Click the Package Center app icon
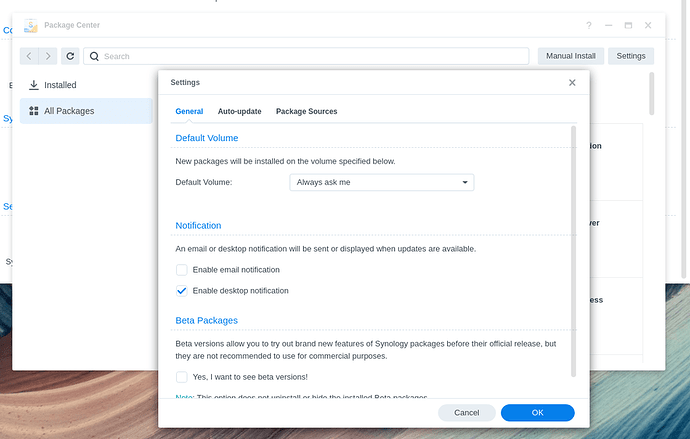This screenshot has width=690, height=439. (30, 25)
